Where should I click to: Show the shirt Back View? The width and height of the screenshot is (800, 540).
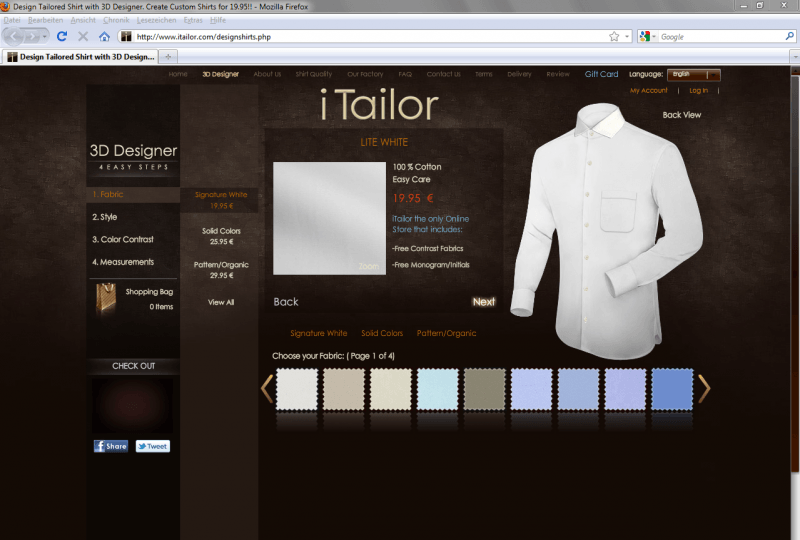click(x=682, y=115)
